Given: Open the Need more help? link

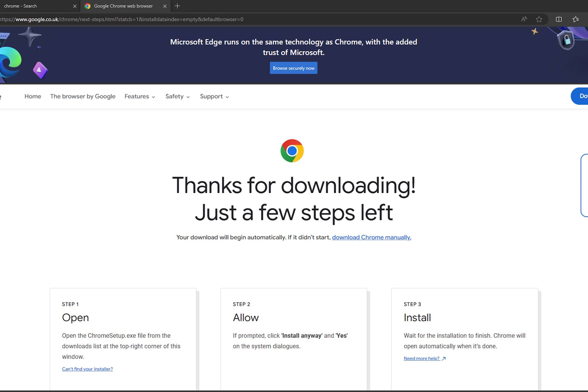Looking at the screenshot, I should [x=424, y=358].
